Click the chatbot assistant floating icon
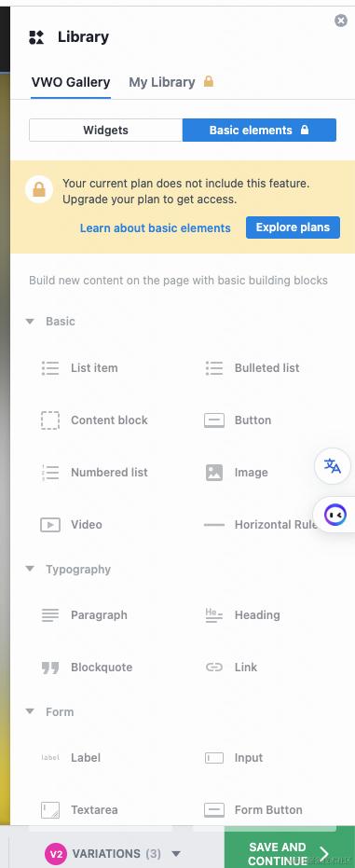The height and width of the screenshot is (868, 355). point(335,515)
